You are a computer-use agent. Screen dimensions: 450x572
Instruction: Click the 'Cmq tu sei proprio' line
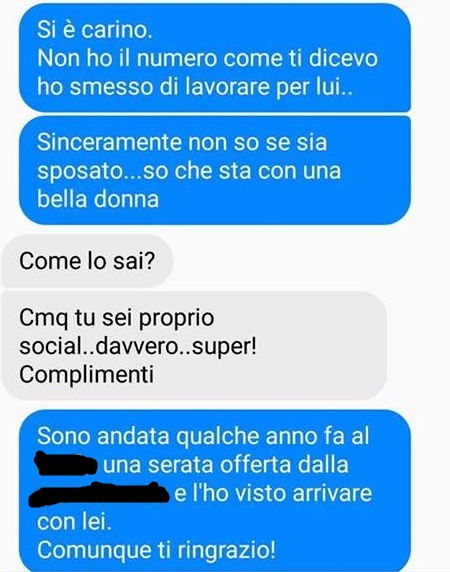tap(117, 318)
